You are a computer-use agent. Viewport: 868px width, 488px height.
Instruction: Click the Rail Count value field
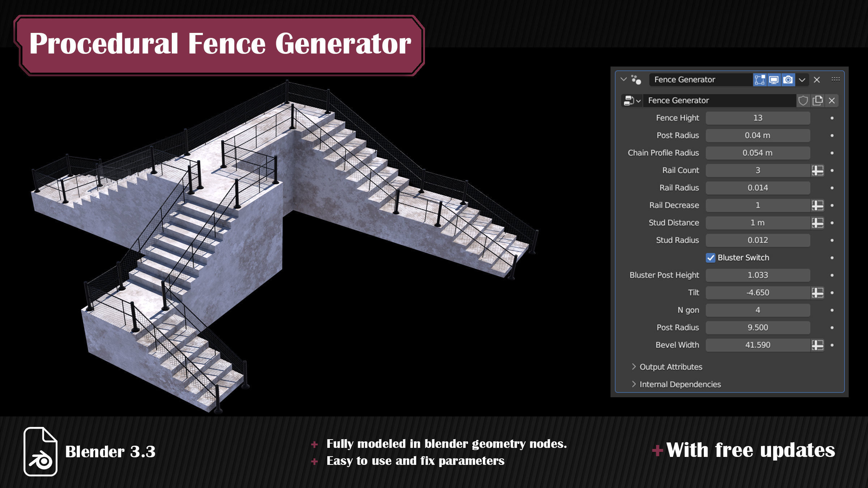[758, 170]
